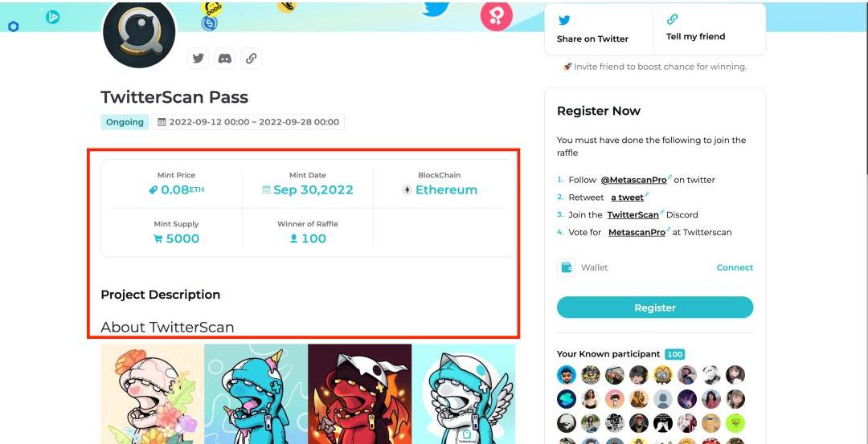The width and height of the screenshot is (868, 444).
Task: Click the first participant avatar in list
Action: pos(567,375)
